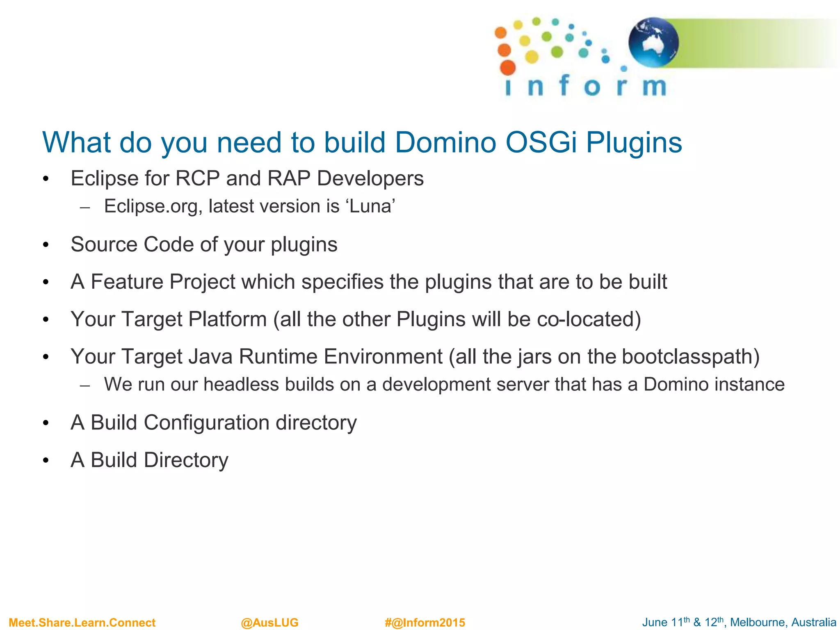The height and width of the screenshot is (630, 840).
Task: Click the #@Inform2015 hashtag in the footer
Action: coord(425,623)
